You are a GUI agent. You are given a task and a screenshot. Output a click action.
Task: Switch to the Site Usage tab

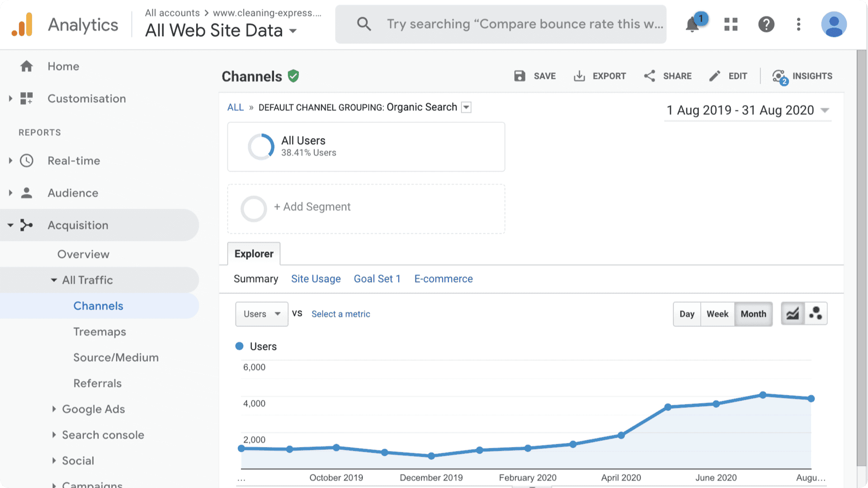pos(316,279)
